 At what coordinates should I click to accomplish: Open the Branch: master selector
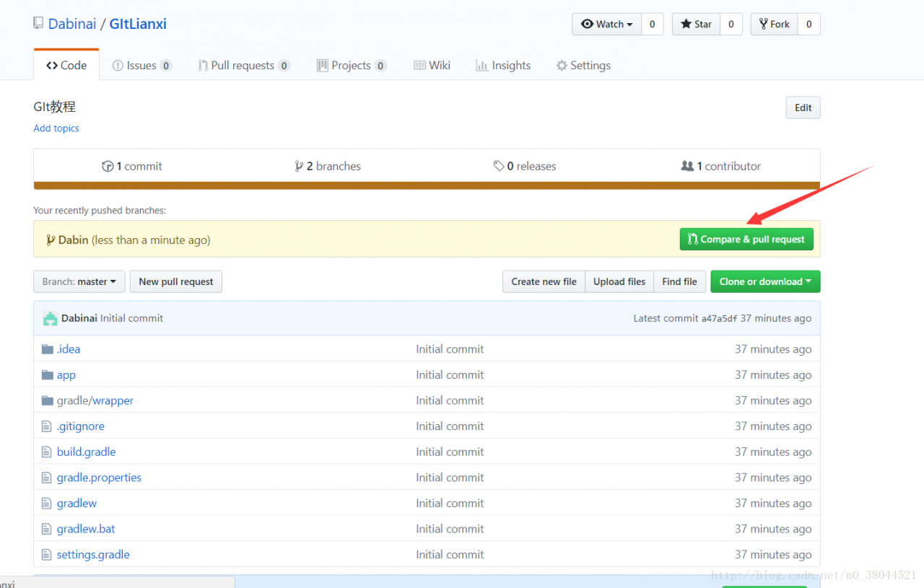click(79, 281)
